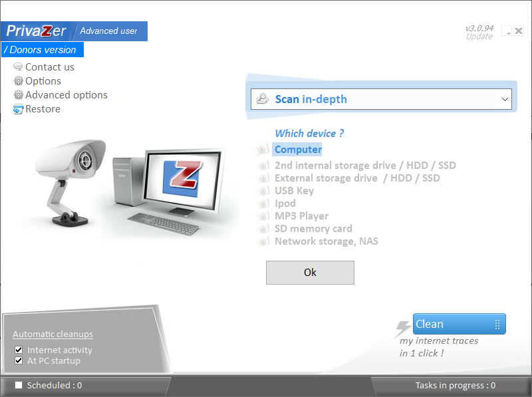Click the Scheduled : 0 status text
532x397 pixels.
(55, 386)
